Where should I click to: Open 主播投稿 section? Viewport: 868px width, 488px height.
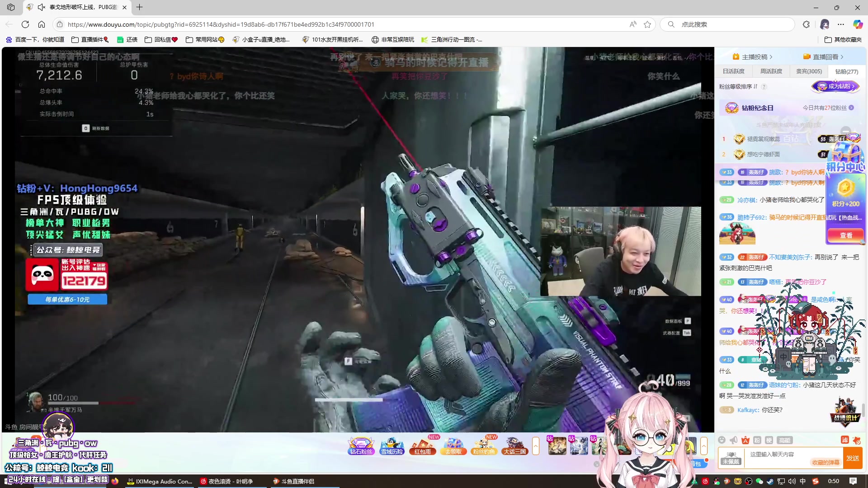(x=753, y=57)
